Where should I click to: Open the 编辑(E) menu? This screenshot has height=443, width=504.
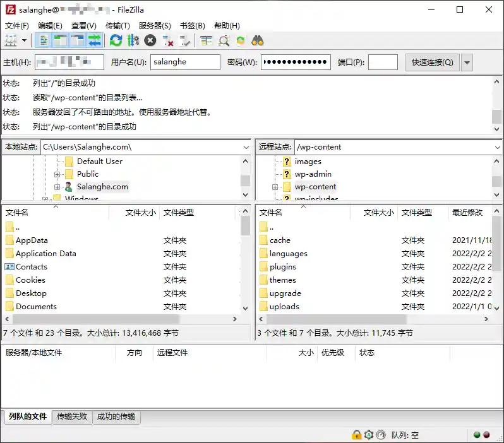50,26
